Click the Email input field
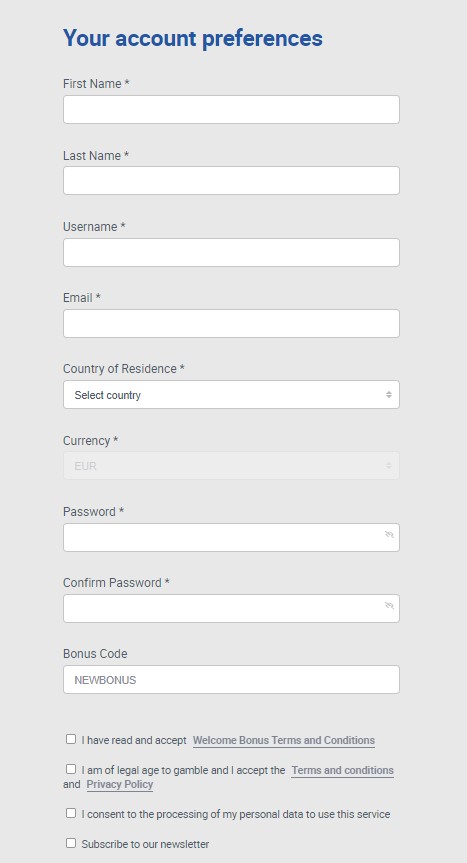 (x=232, y=324)
